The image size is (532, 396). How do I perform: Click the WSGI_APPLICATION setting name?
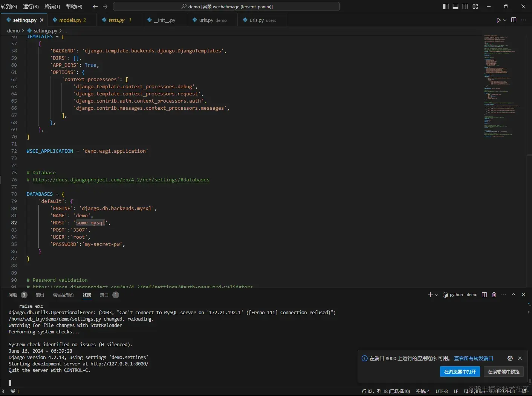(50, 151)
